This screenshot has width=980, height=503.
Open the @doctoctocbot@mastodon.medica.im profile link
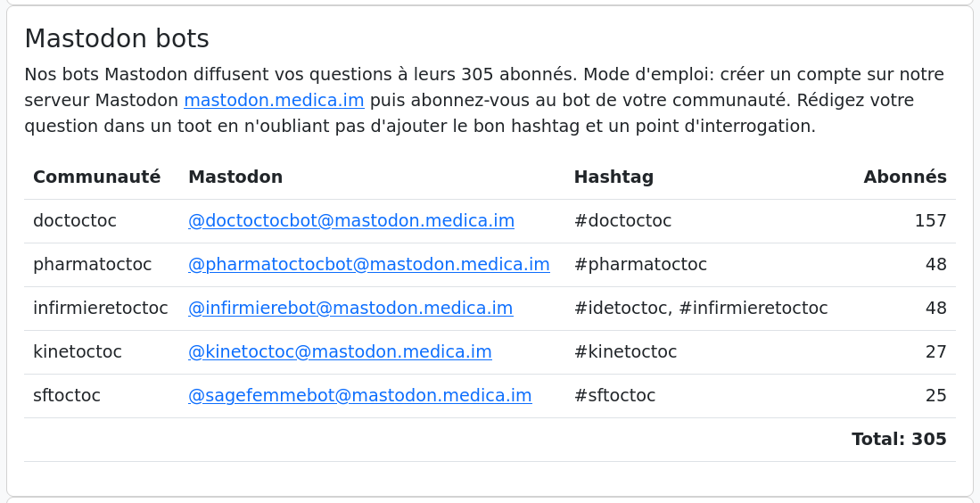350,220
